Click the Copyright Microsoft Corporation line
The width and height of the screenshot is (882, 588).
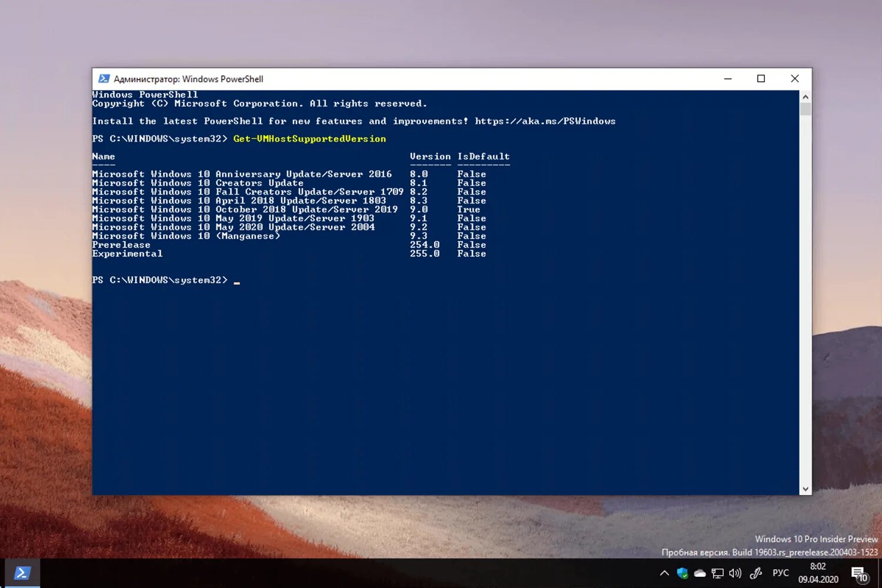[x=259, y=103]
